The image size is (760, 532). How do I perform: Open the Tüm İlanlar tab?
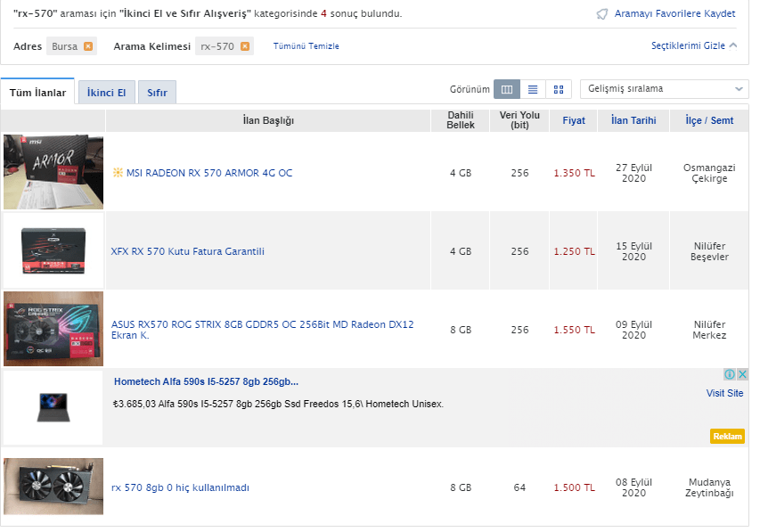37,92
